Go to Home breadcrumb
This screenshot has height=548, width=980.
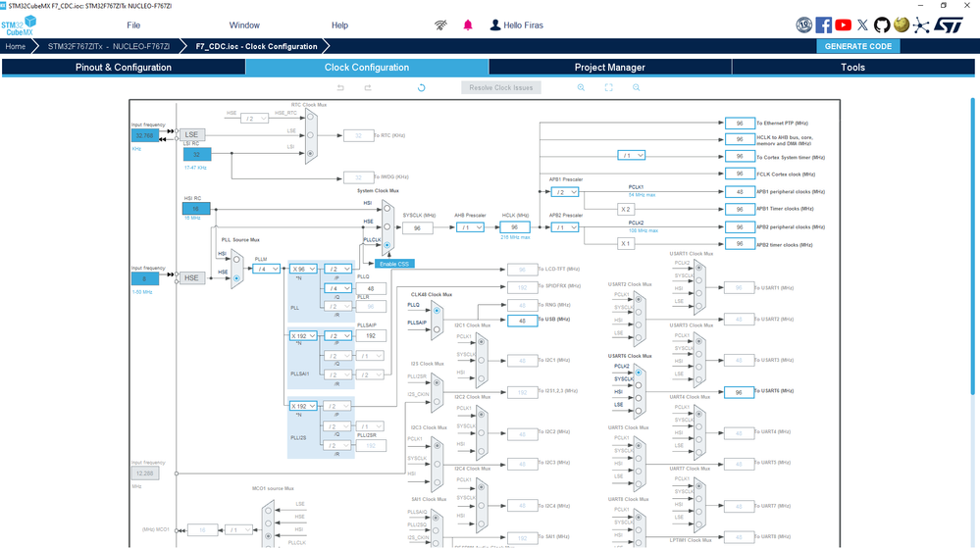(x=16, y=46)
